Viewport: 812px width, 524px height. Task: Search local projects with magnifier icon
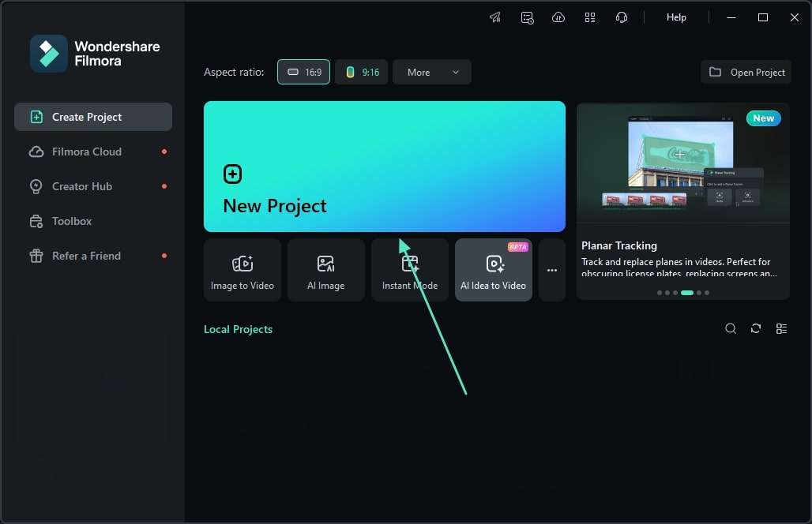click(x=731, y=328)
